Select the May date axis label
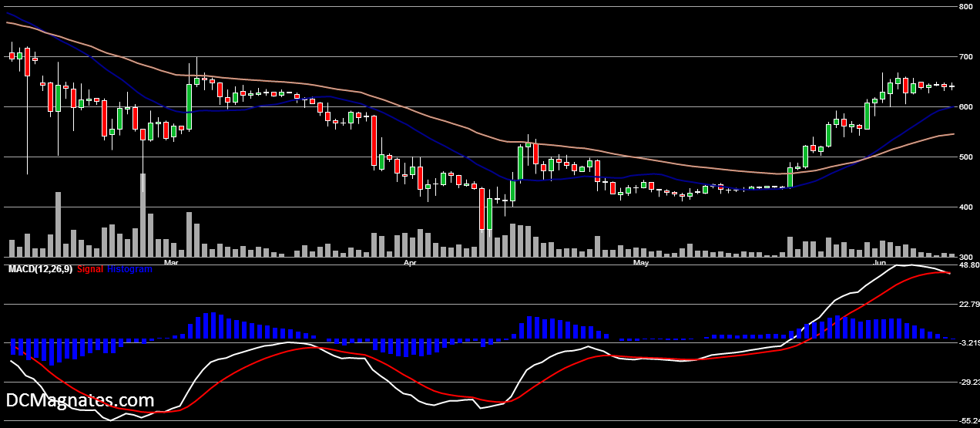Viewport: 980px width, 428px height. pos(640,263)
